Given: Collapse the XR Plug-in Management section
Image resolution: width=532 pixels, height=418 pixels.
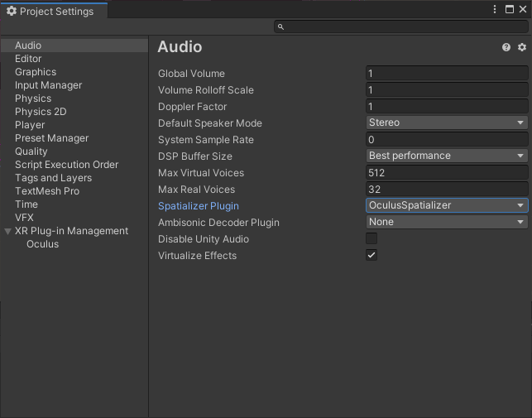Looking at the screenshot, I should pos(8,231).
